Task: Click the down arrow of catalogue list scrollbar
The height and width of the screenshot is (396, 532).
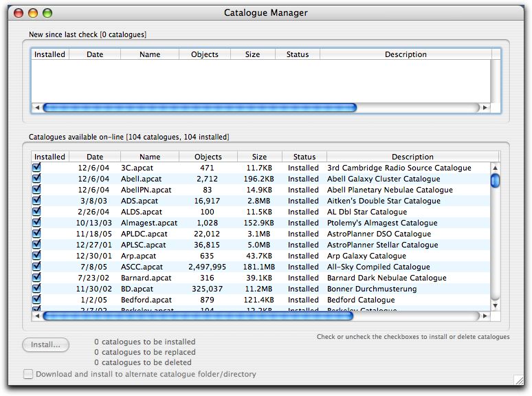Action: (495, 305)
